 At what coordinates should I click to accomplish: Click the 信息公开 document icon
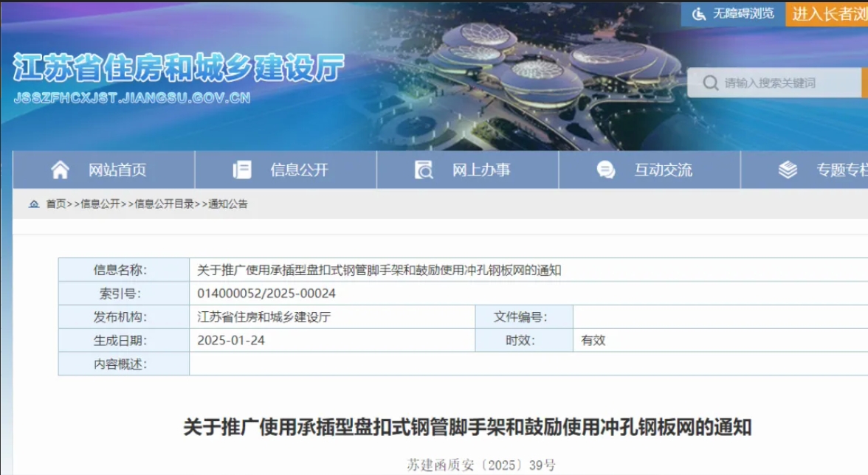(242, 170)
